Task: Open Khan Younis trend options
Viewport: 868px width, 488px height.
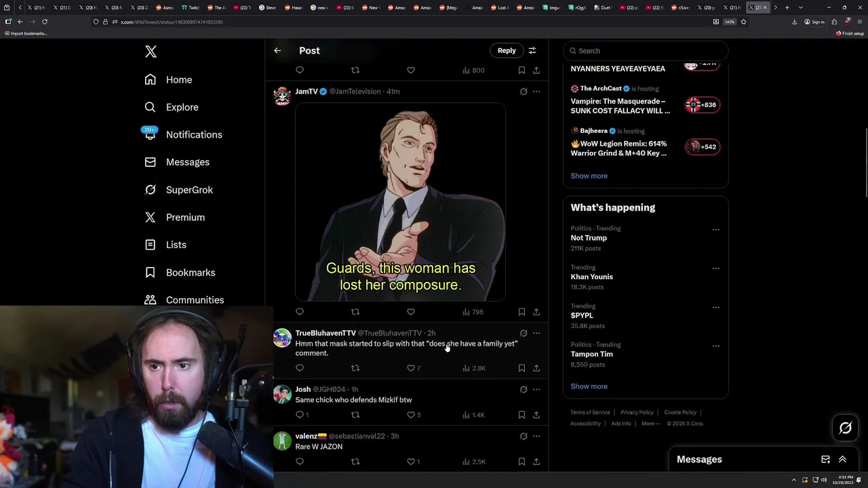Action: [715, 268]
